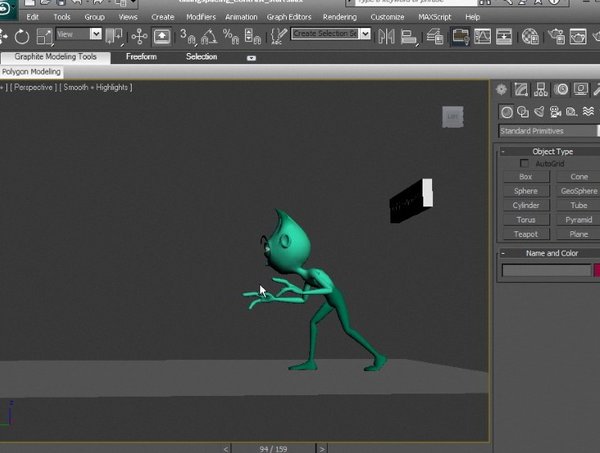This screenshot has height=453, width=600.
Task: Click the Geometry category icon
Action: click(x=507, y=111)
